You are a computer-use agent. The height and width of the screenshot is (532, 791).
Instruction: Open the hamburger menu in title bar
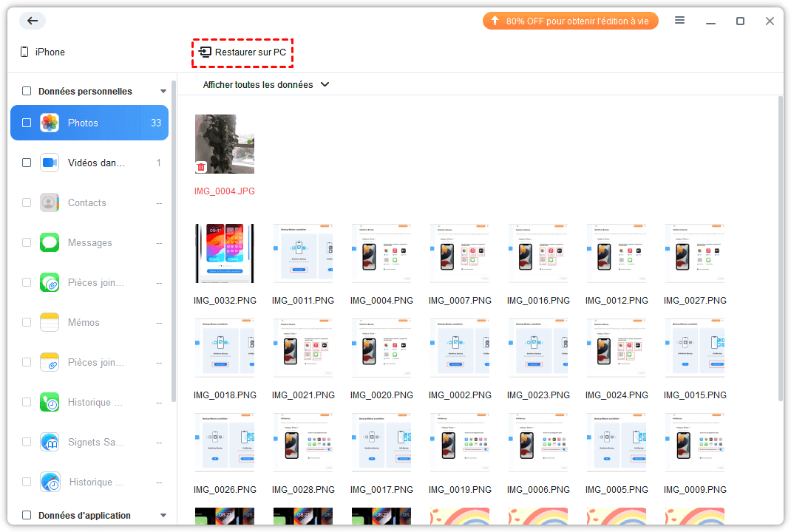click(679, 21)
